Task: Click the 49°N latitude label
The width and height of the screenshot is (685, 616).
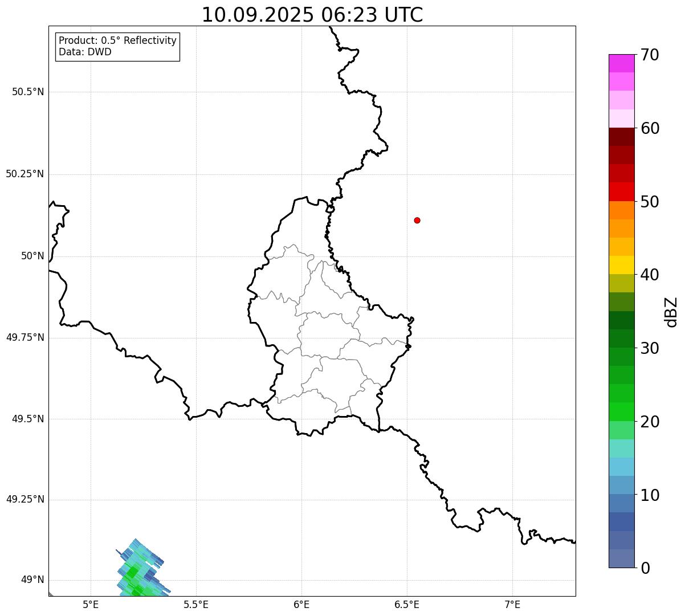Action: [x=32, y=580]
